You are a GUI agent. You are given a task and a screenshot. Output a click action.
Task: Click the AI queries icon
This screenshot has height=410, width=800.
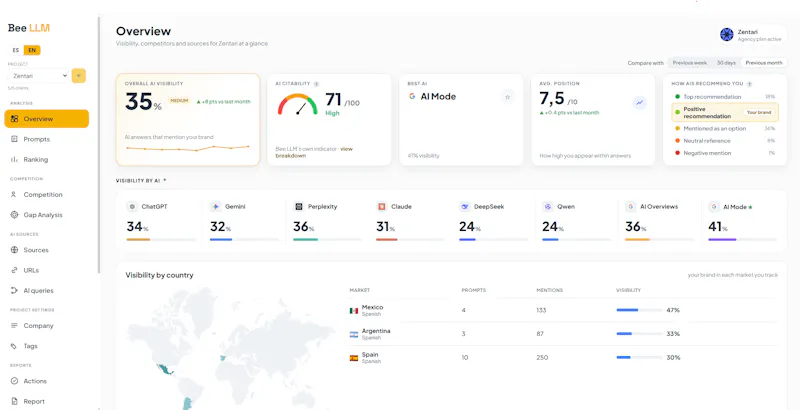coord(14,291)
